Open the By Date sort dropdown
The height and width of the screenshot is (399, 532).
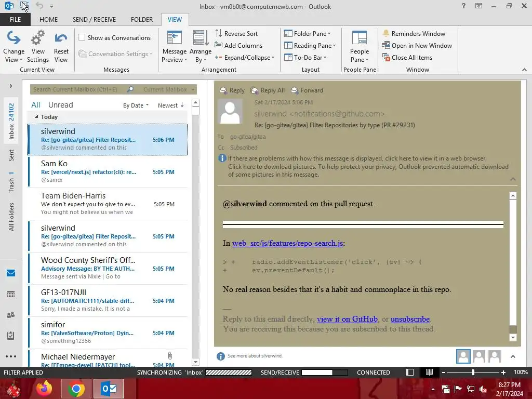[x=136, y=105]
